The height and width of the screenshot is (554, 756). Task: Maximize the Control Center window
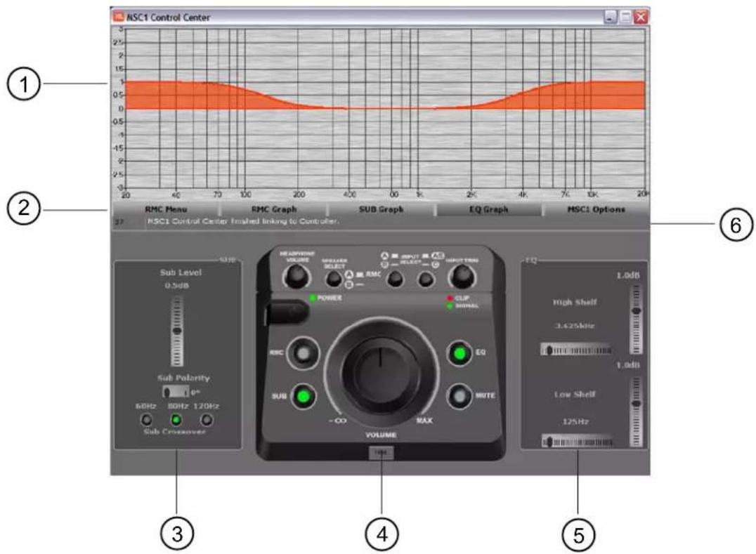point(625,18)
